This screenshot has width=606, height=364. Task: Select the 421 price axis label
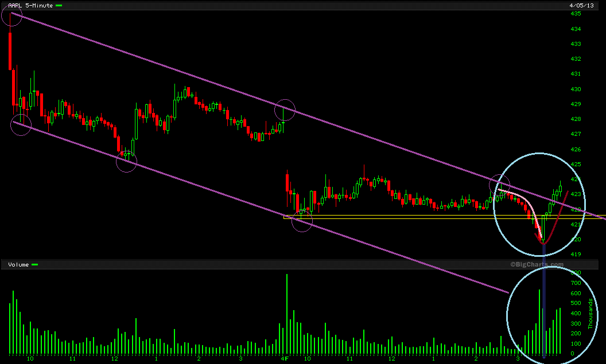point(576,225)
